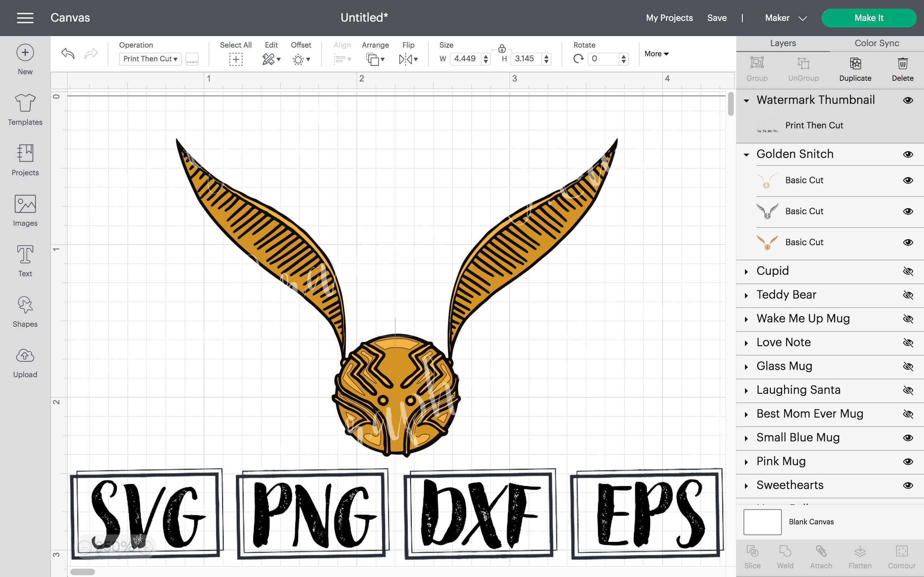This screenshot has width=924, height=577.
Task: Collapse the Watermark Thumbnail group
Action: click(x=746, y=100)
